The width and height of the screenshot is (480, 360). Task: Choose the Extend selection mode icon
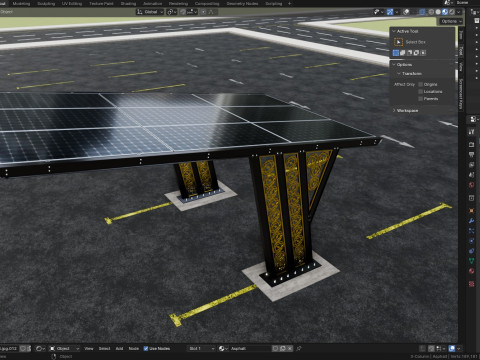point(403,53)
